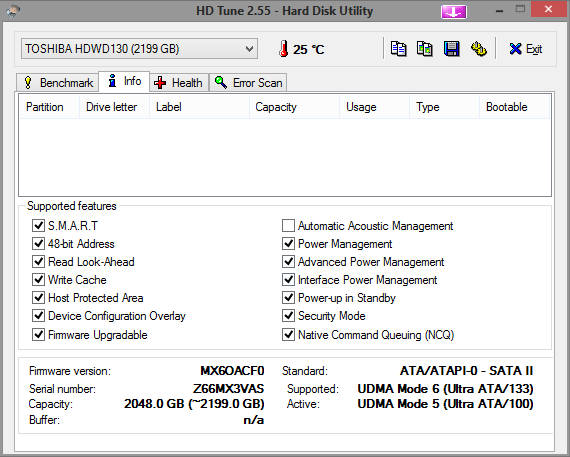Viewport: 570px width, 457px height.
Task: Click serial number value Z66MX3VAS
Action: coord(228,389)
